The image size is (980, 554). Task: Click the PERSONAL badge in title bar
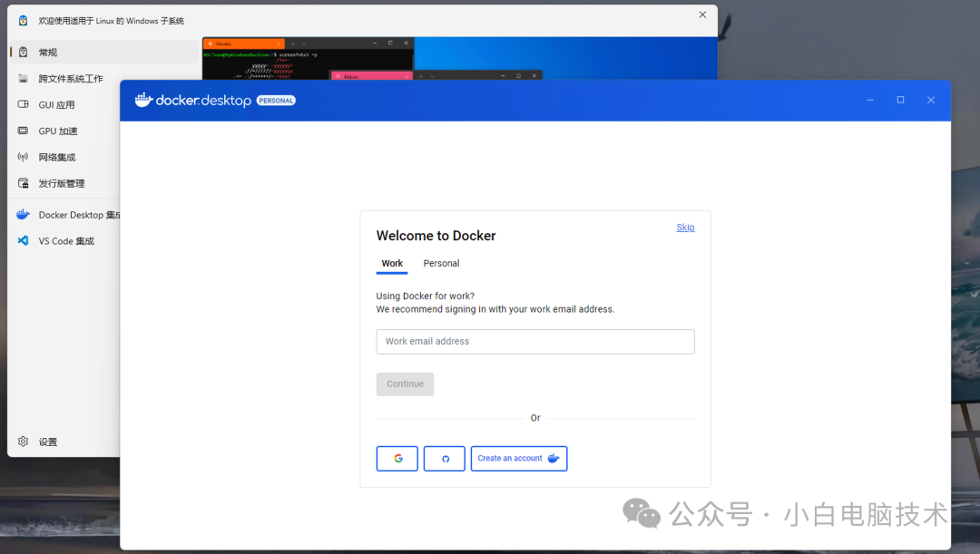click(276, 101)
